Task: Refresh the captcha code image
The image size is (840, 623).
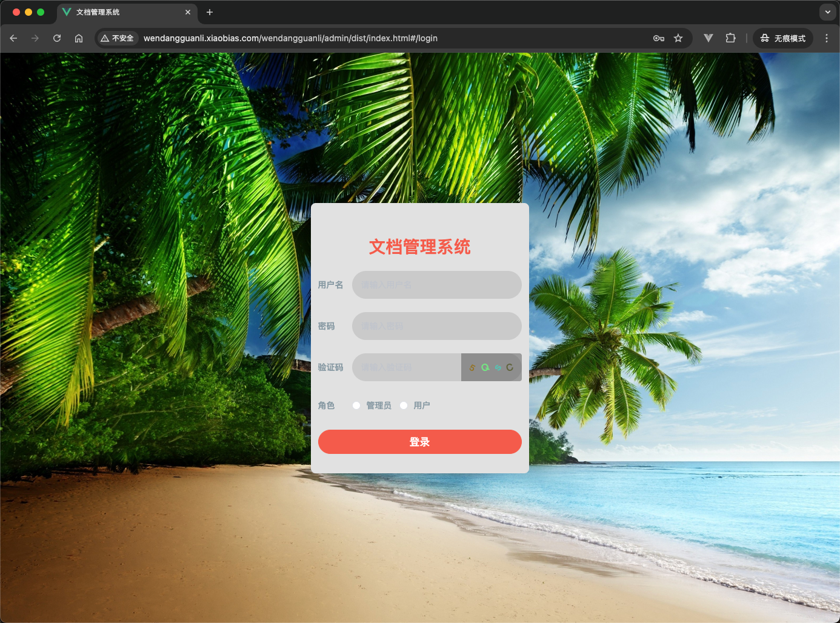Action: point(492,367)
